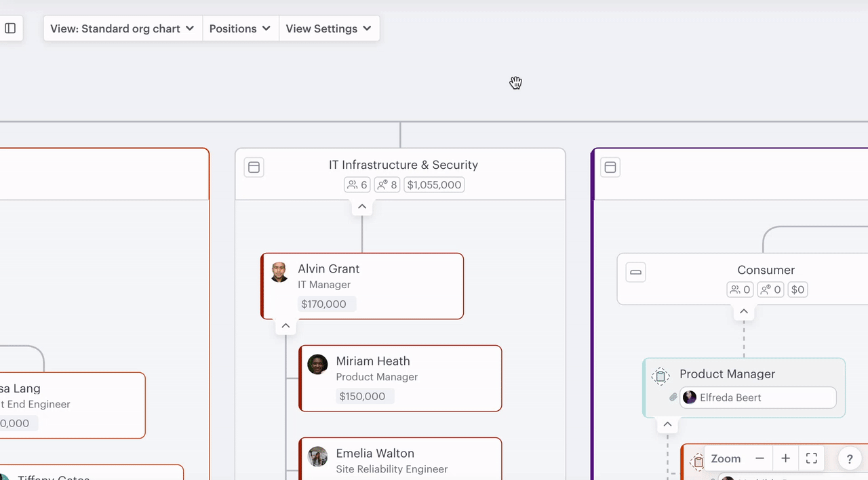Enter fullscreen from the Zoom toolbar
The width and height of the screenshot is (868, 480).
coord(811,458)
